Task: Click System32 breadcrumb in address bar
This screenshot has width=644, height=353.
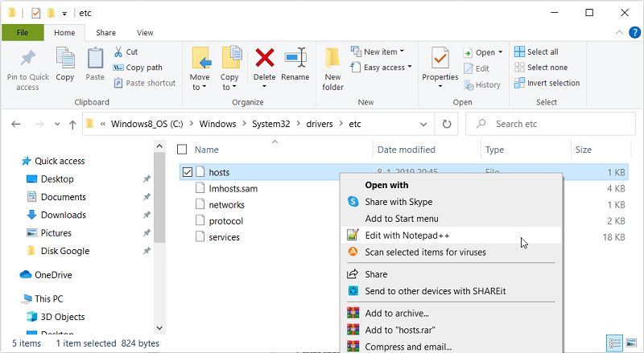Action: (x=271, y=124)
